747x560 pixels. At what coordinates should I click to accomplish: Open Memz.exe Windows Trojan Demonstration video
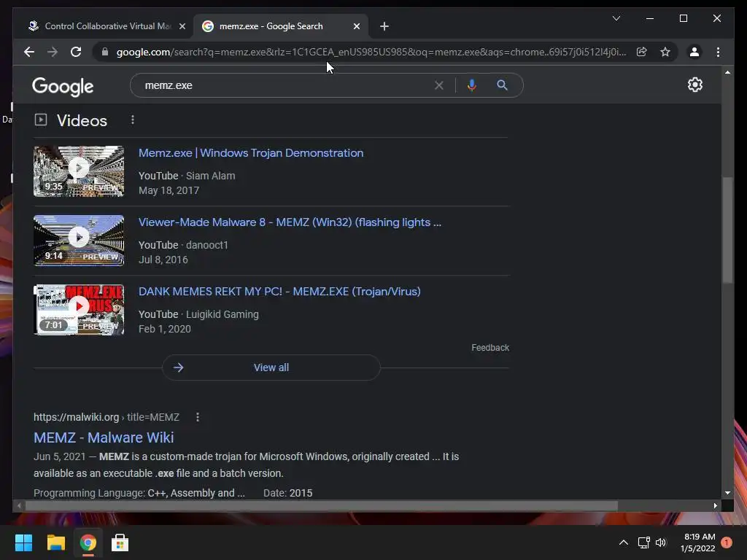[251, 153]
